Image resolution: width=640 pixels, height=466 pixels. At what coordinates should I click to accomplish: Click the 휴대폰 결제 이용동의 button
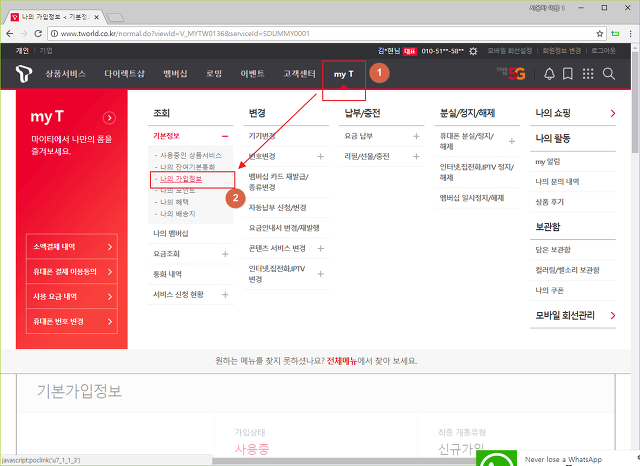click(x=72, y=271)
